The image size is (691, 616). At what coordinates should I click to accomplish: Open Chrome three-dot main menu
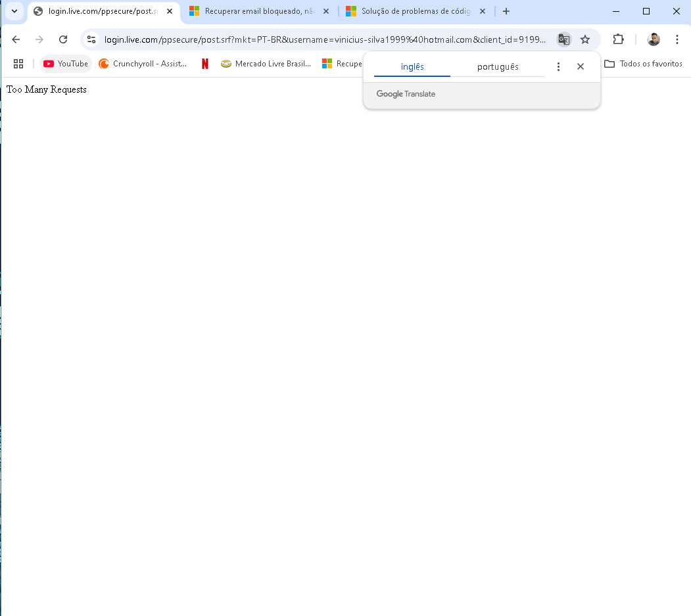coord(677,39)
